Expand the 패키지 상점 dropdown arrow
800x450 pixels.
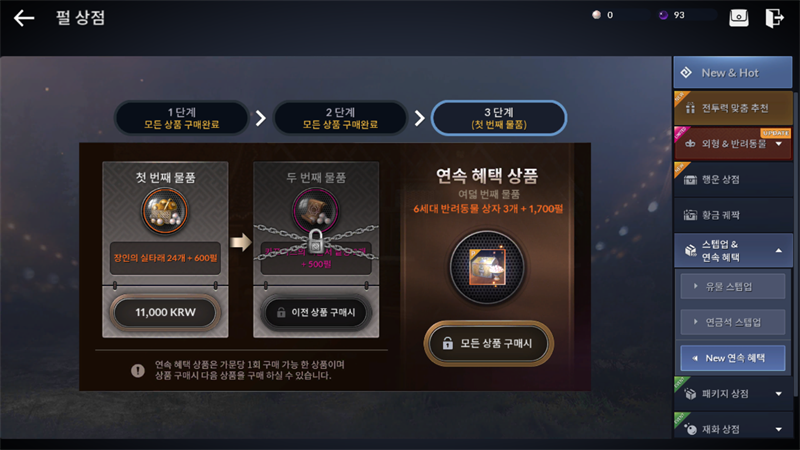[779, 393]
